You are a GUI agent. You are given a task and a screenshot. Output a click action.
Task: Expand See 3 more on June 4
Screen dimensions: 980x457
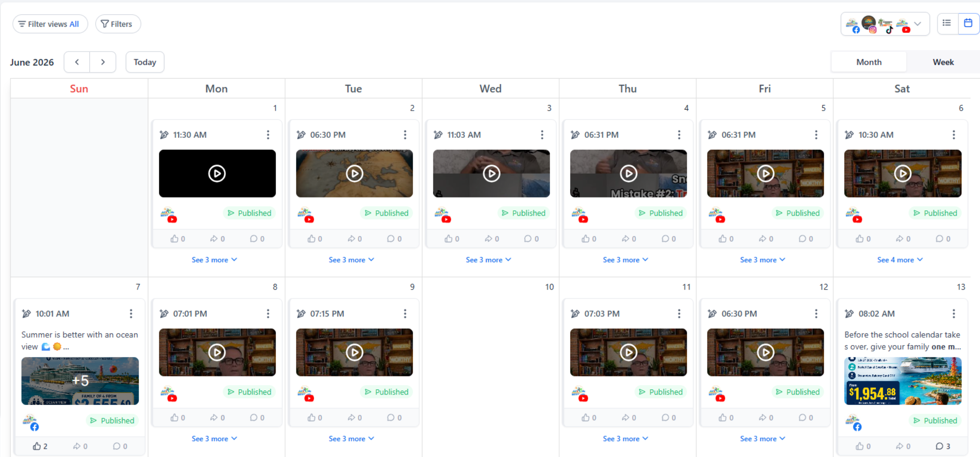point(625,260)
